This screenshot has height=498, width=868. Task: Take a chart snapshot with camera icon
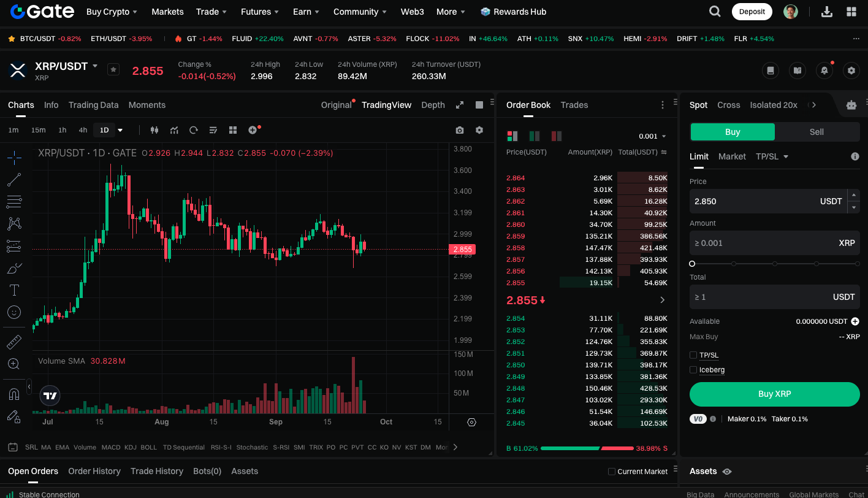460,130
